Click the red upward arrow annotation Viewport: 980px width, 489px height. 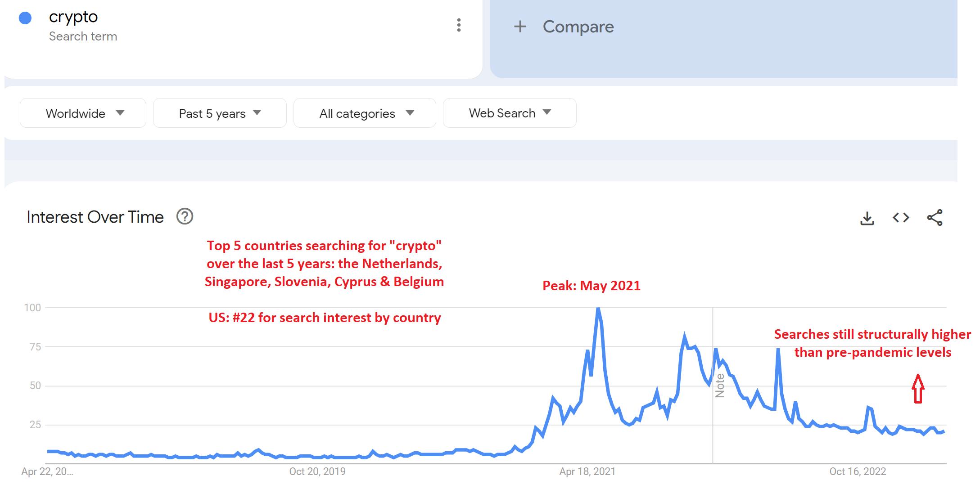(x=918, y=389)
